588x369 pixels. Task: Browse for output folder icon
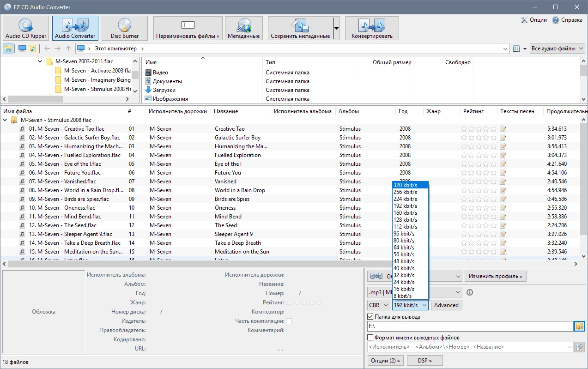pos(579,326)
